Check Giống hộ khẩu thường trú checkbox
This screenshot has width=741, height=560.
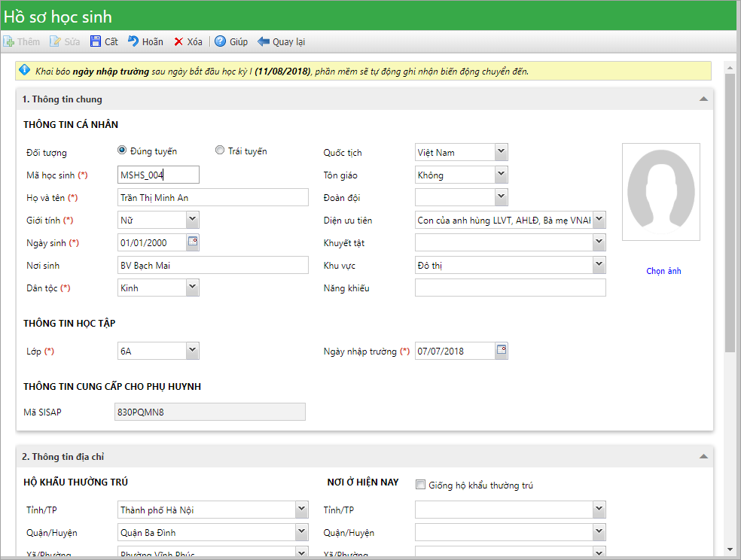[420, 485]
